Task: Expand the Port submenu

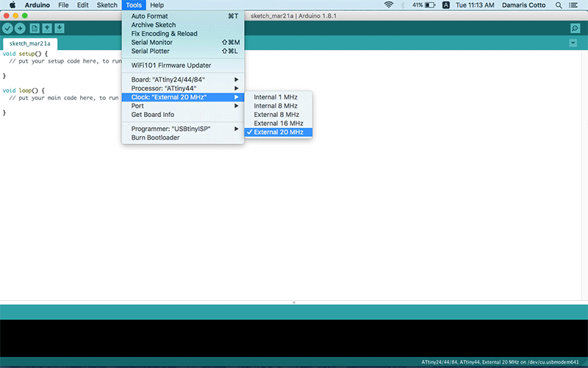Action: click(183, 106)
